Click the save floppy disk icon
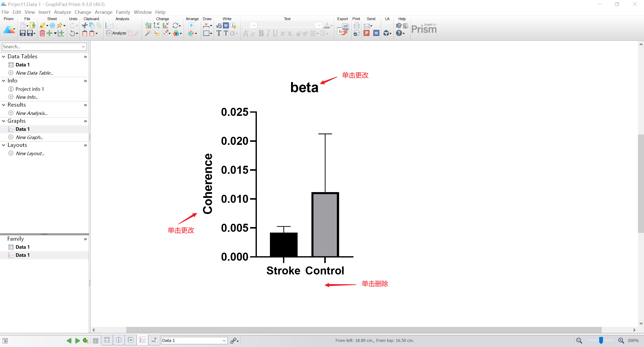Screen dimensions: 644x347 click(23, 33)
